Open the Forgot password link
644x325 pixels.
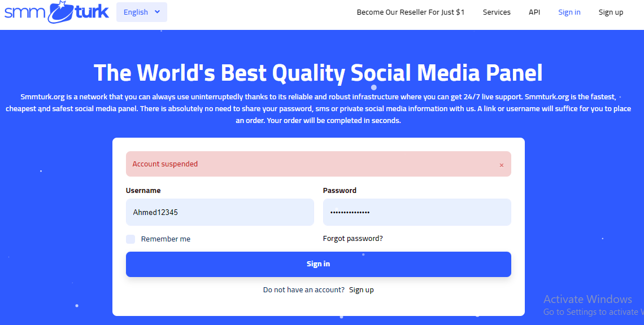[x=353, y=239]
